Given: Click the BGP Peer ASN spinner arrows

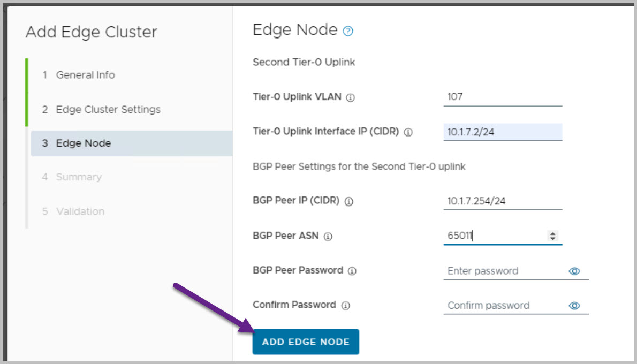Looking at the screenshot, I should pos(553,236).
